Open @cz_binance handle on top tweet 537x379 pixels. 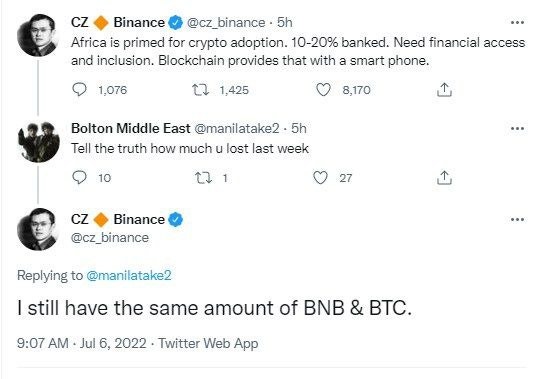[226, 23]
